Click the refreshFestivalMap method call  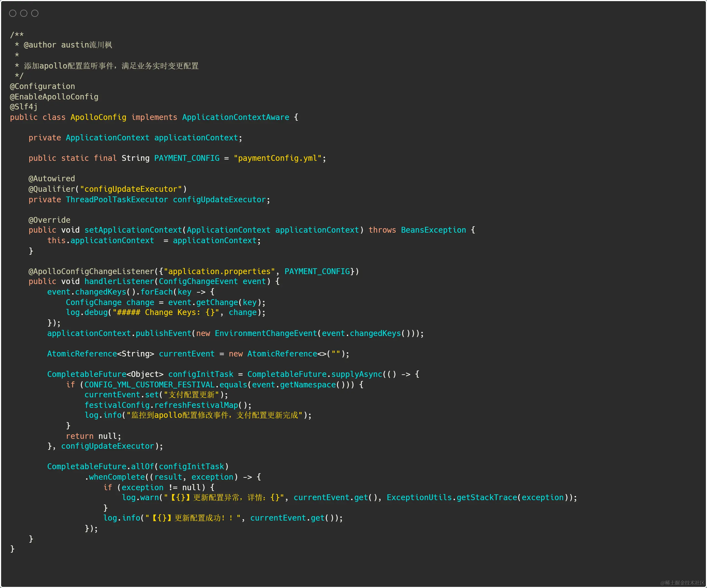[196, 405]
